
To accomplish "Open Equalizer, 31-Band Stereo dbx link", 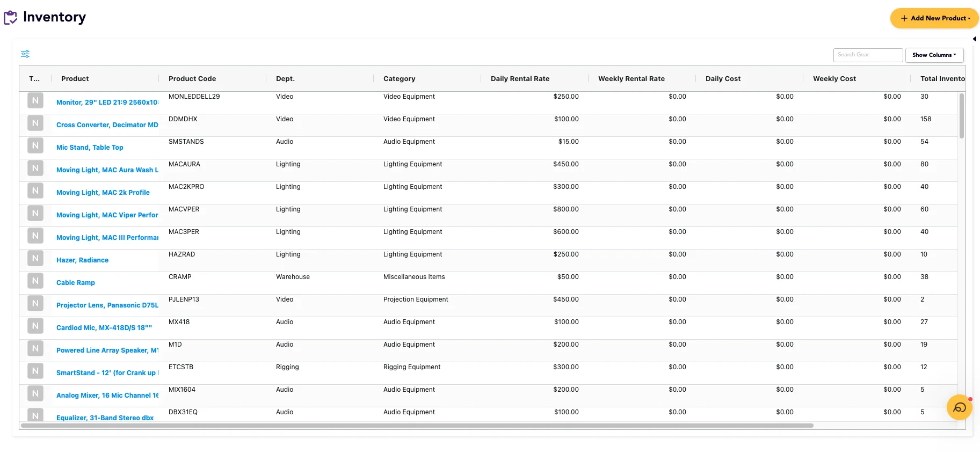I will [x=105, y=418].
